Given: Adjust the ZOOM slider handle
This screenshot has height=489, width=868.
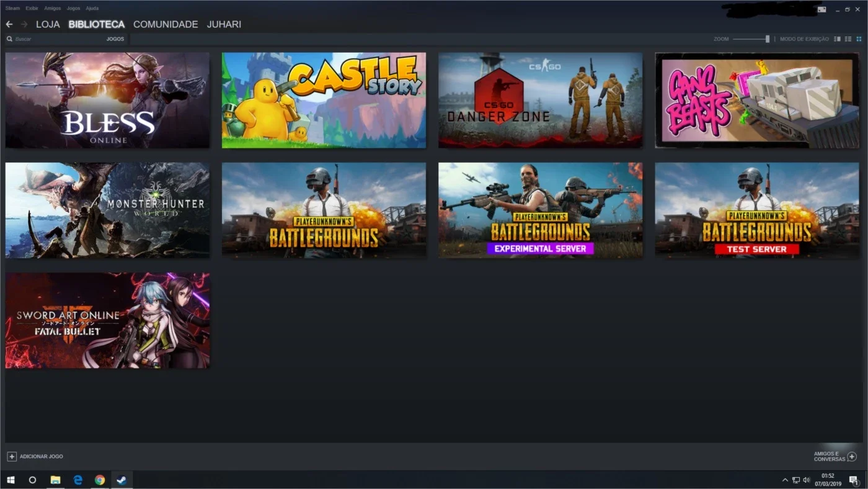Looking at the screenshot, I should (x=768, y=39).
